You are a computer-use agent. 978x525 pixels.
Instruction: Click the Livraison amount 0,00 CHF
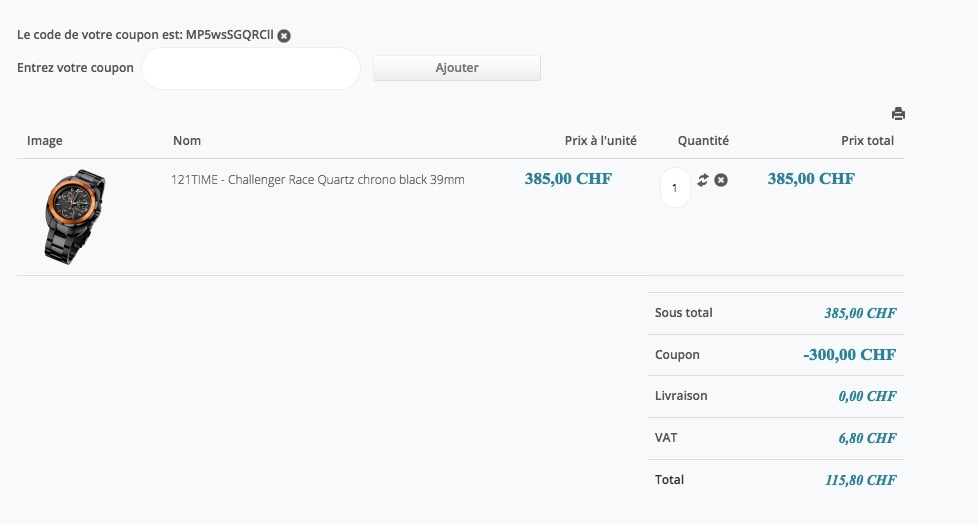coord(867,396)
